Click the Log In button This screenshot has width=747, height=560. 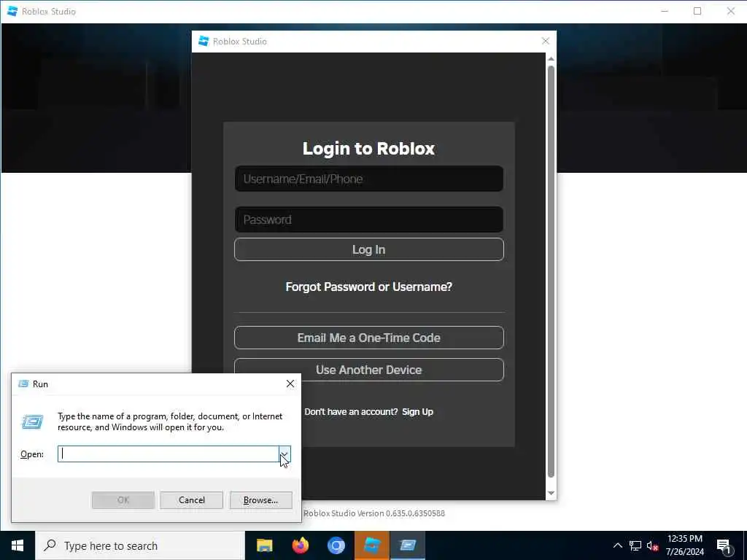tap(368, 249)
